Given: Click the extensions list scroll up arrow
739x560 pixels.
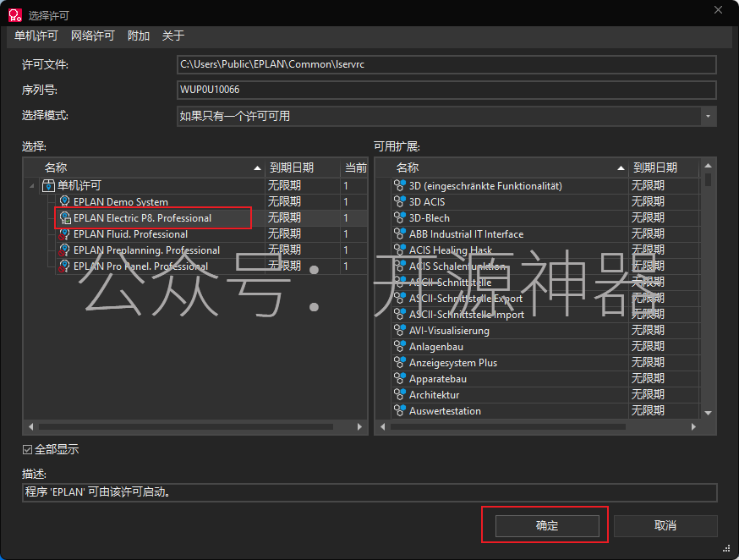Looking at the screenshot, I should coord(708,166).
